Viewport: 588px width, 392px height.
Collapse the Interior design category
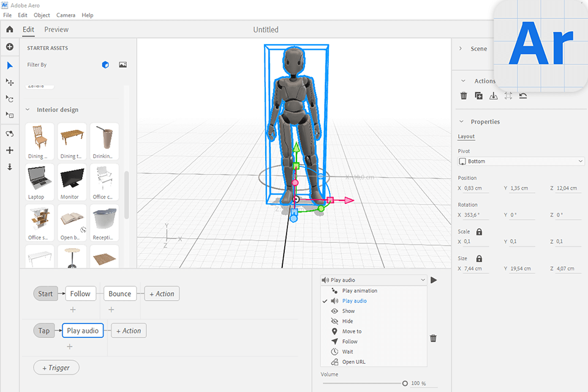28,110
